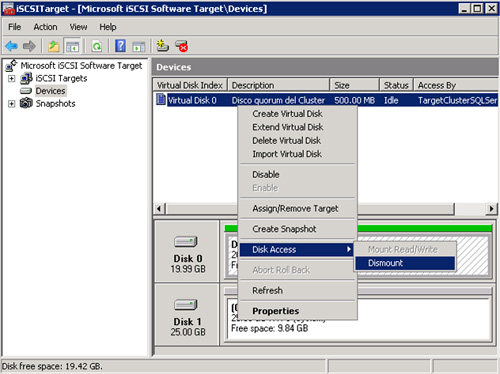Click the Refresh toolbar icon
This screenshot has width=500, height=374.
[97, 46]
